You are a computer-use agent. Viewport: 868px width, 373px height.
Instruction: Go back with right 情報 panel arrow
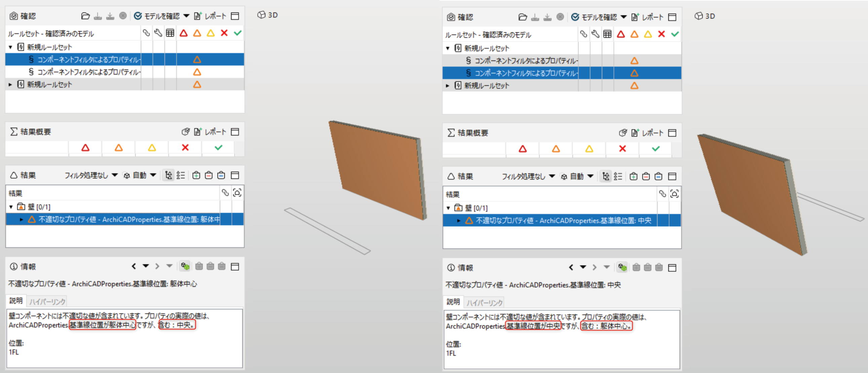pos(571,267)
